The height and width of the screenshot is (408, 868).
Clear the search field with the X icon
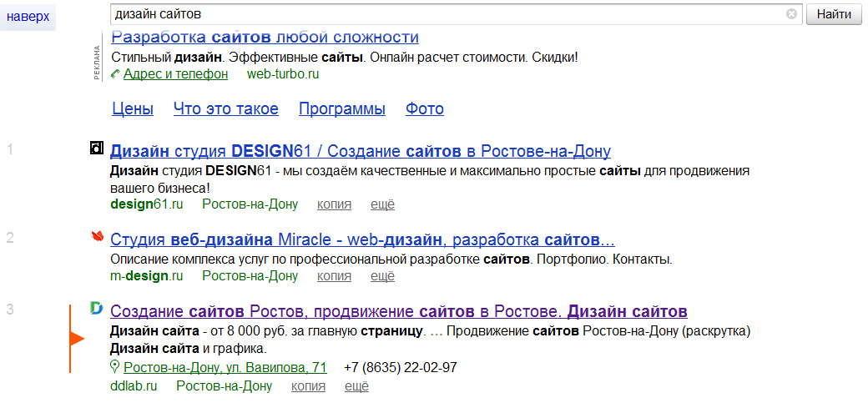[x=791, y=14]
